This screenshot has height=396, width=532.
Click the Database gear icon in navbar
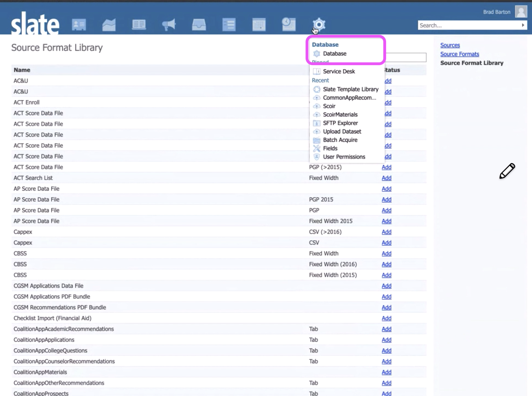point(319,25)
